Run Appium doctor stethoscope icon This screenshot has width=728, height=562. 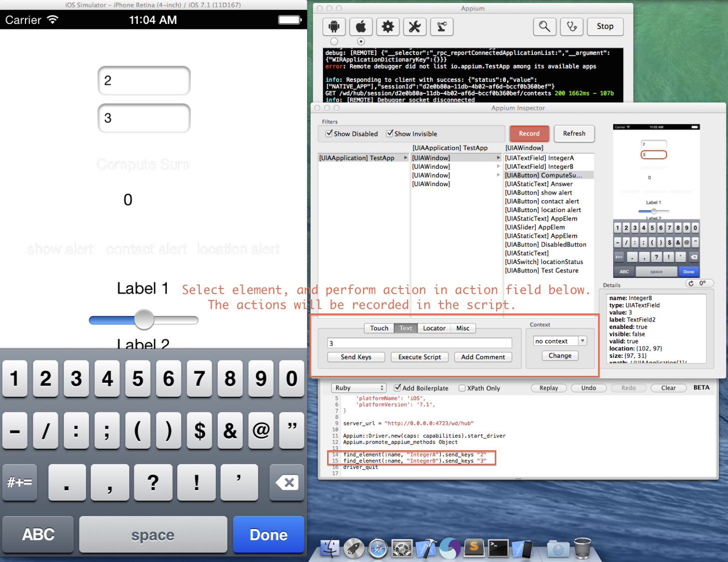[572, 26]
